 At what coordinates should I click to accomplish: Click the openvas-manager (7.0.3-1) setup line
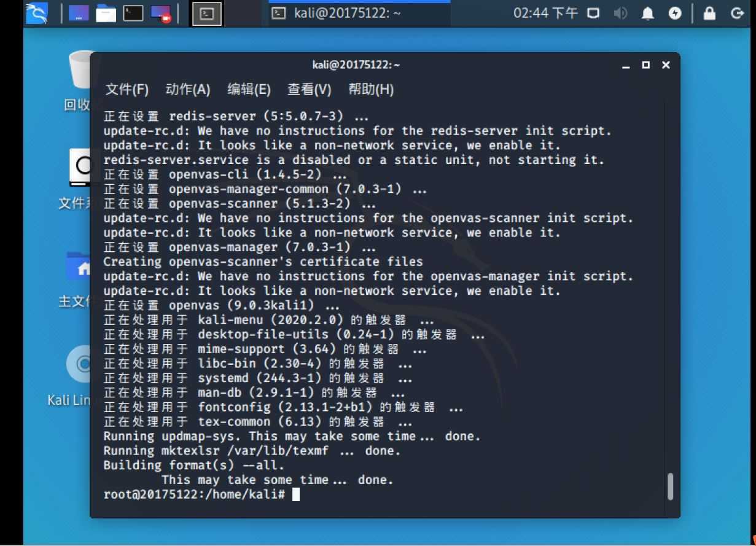pos(240,247)
